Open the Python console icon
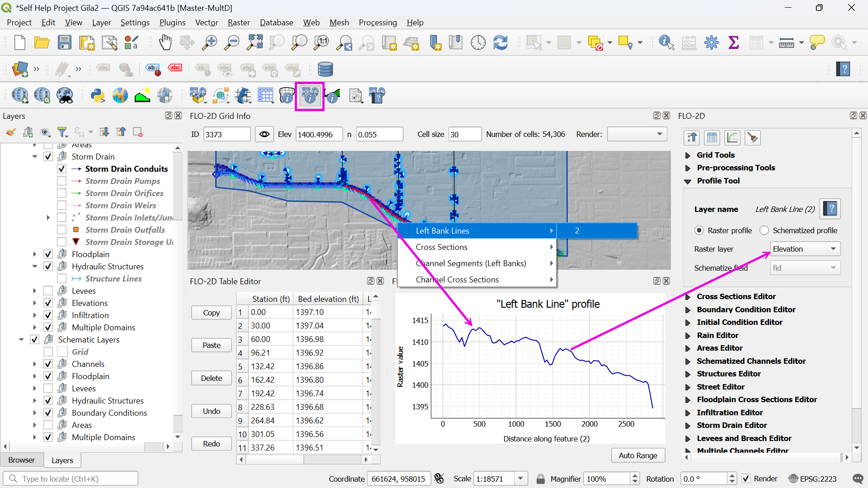 pos(98,96)
